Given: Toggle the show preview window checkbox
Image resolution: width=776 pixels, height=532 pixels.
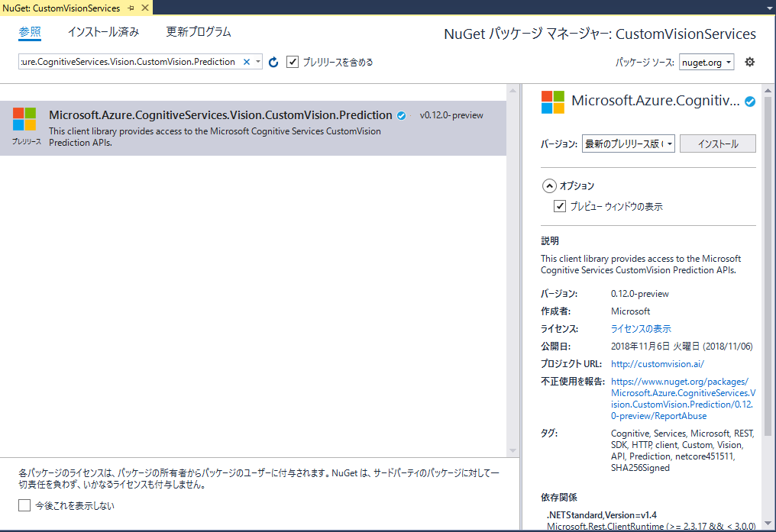Looking at the screenshot, I should tap(560, 206).
